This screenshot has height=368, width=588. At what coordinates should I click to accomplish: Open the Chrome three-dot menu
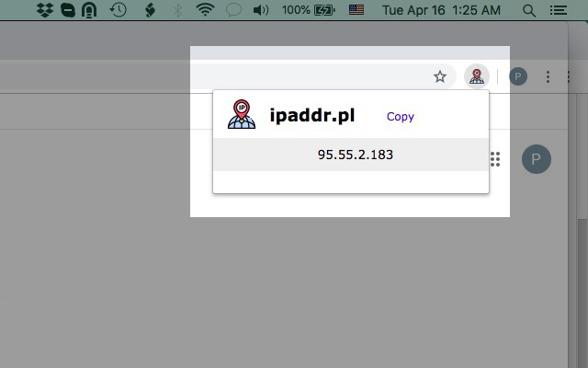click(x=548, y=76)
